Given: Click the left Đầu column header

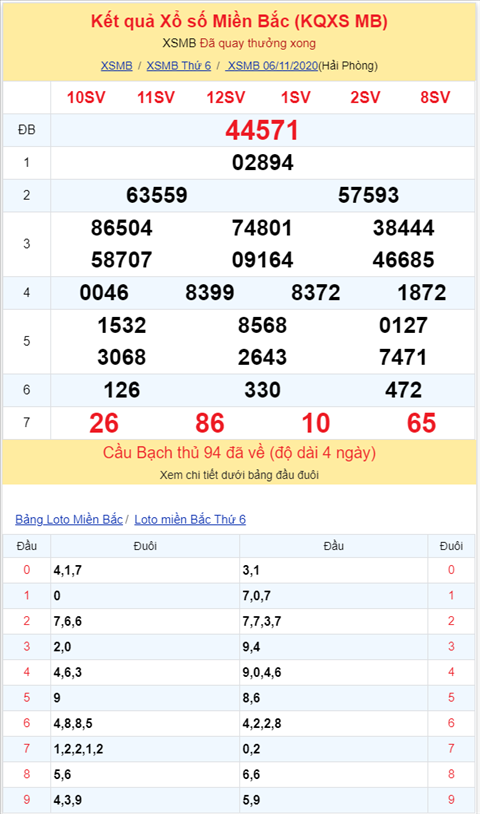Looking at the screenshot, I should pyautogui.click(x=26, y=546).
